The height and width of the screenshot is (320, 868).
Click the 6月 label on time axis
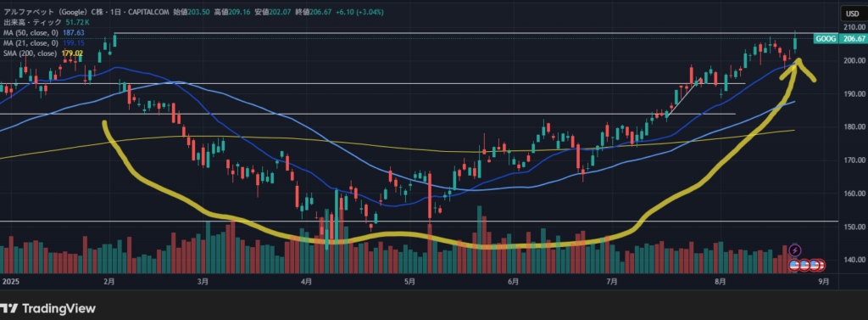click(x=513, y=282)
